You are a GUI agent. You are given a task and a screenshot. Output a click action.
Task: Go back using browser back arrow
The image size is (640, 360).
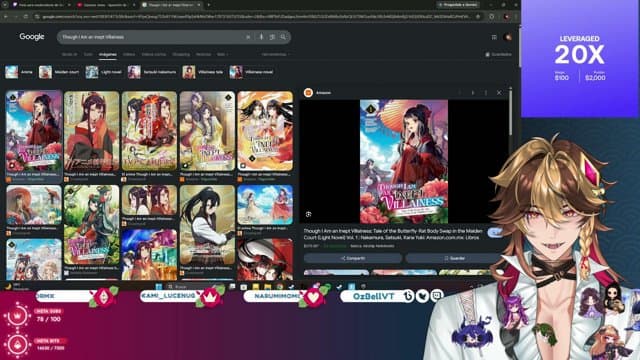pos(6,17)
